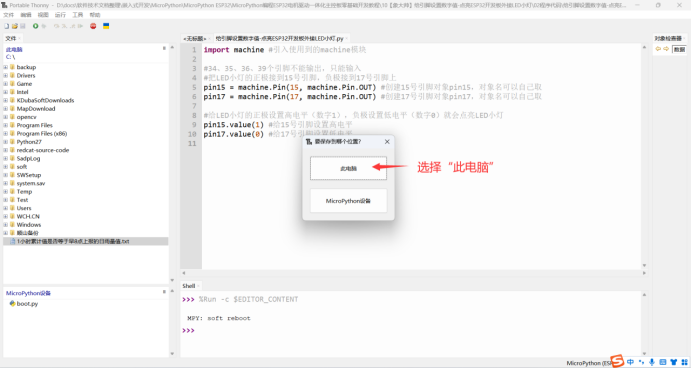Click the Sogou S input method icon
This screenshot has width=692, height=368.
pyautogui.click(x=617, y=360)
